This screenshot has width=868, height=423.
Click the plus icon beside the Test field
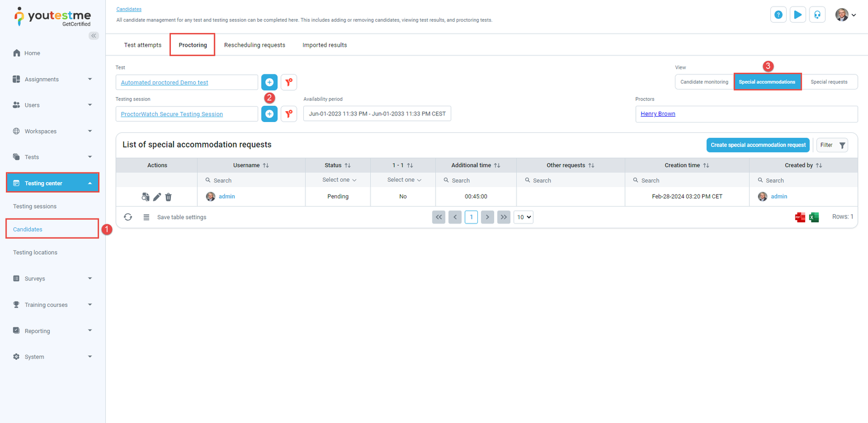269,82
